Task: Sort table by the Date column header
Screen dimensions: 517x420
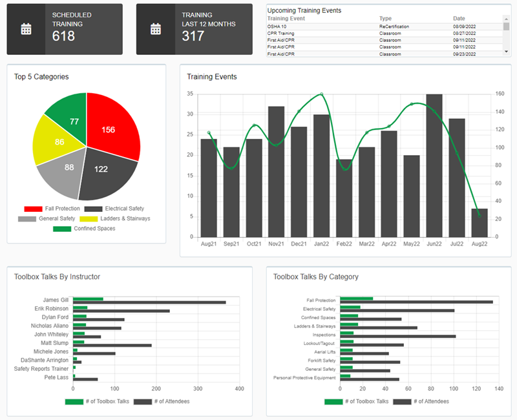Action: click(x=459, y=19)
